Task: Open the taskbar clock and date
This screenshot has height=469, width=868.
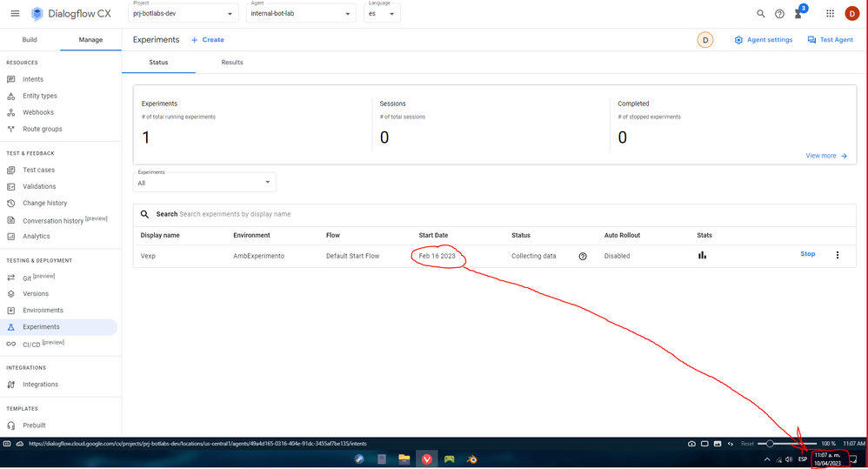Action: (828, 459)
